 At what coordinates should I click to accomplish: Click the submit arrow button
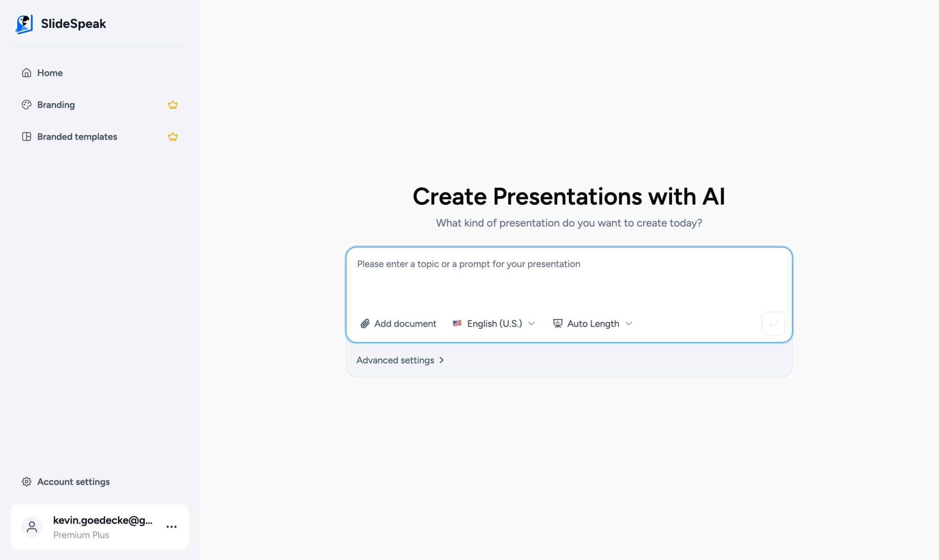click(x=773, y=323)
